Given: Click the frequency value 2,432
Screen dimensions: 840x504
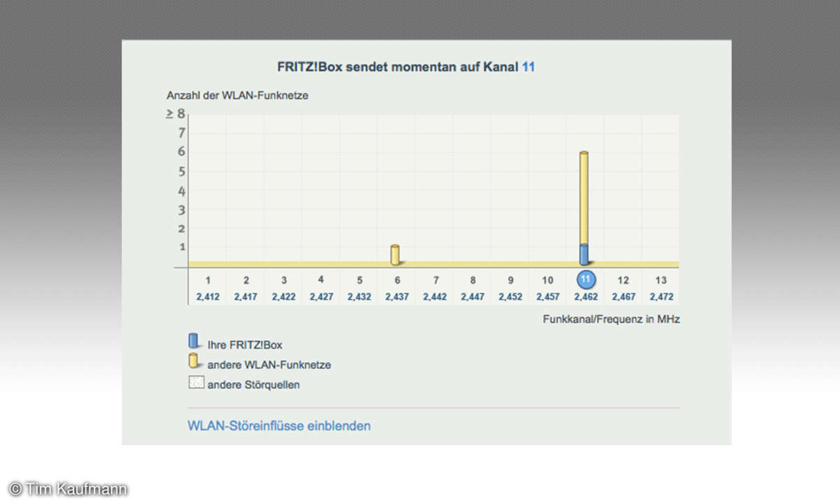Looking at the screenshot, I should tap(359, 297).
